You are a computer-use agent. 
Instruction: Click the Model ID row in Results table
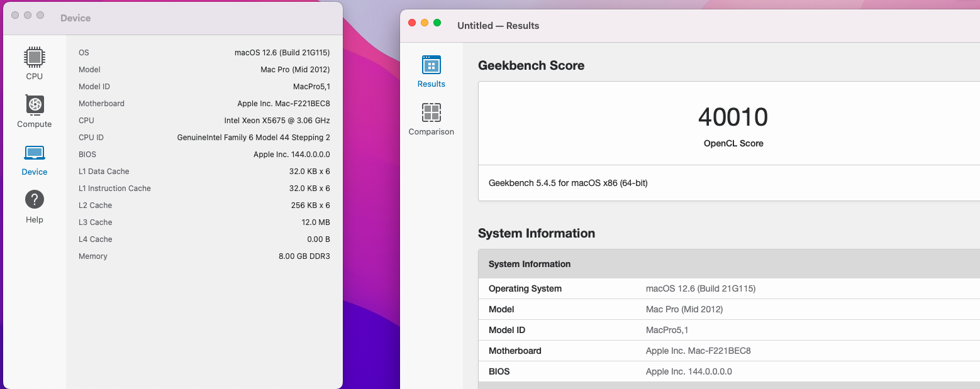coord(729,330)
